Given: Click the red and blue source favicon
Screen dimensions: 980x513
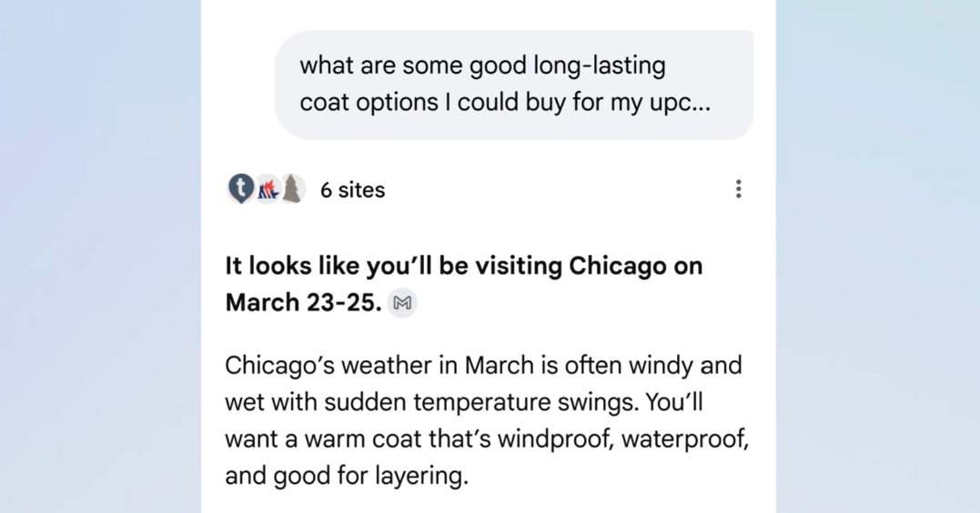Looking at the screenshot, I should [x=267, y=189].
